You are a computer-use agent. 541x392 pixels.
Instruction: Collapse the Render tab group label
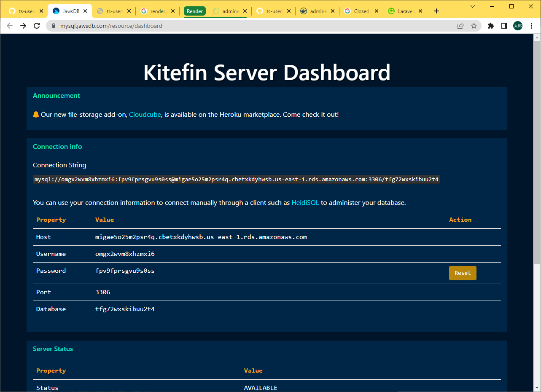pyautogui.click(x=195, y=11)
